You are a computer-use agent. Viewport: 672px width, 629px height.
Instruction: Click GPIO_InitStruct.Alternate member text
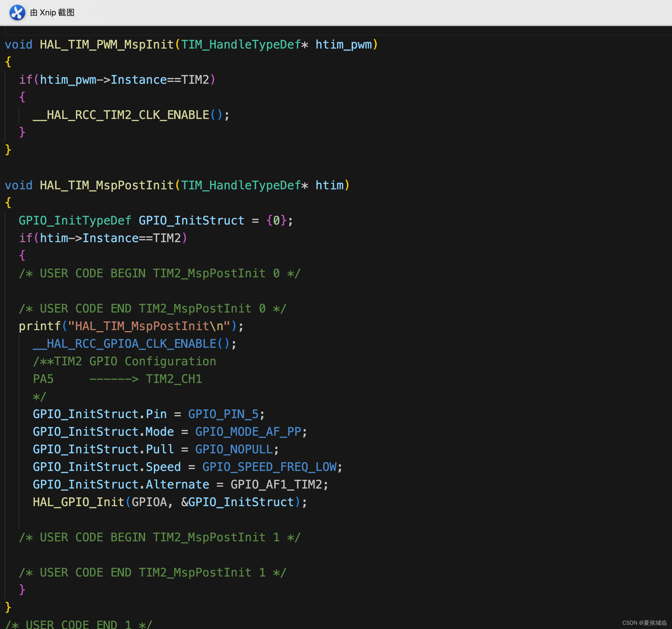coord(121,484)
